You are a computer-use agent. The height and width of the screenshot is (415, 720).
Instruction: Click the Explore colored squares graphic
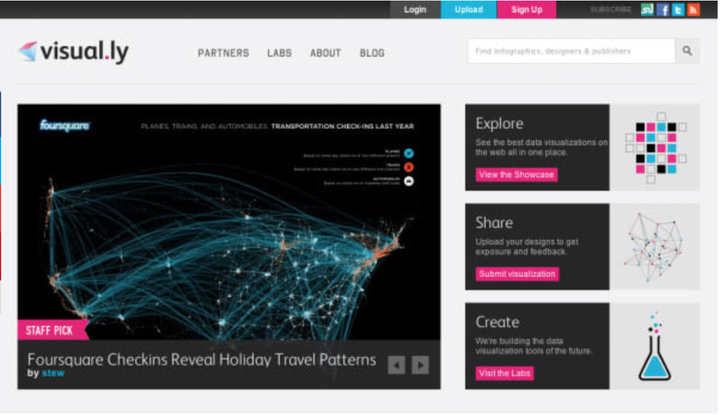(656, 148)
